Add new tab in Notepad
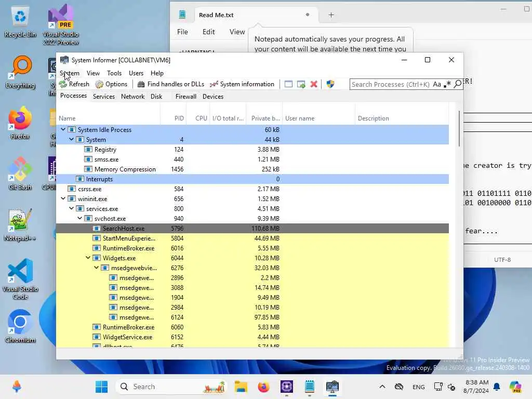Screen dimensions: 532x399 click(x=331, y=15)
